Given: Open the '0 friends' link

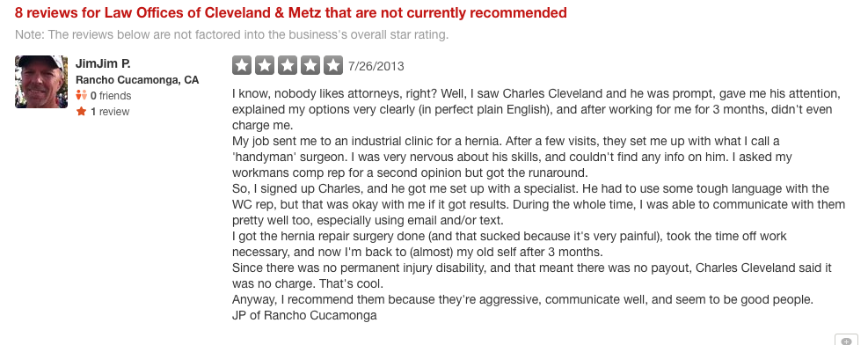Looking at the screenshot, I should 111,96.
